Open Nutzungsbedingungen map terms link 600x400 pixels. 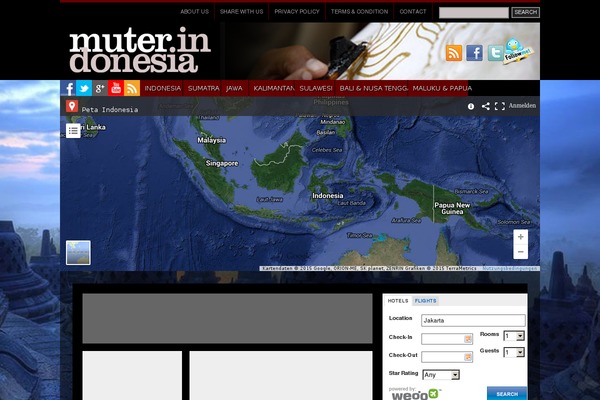(510, 268)
